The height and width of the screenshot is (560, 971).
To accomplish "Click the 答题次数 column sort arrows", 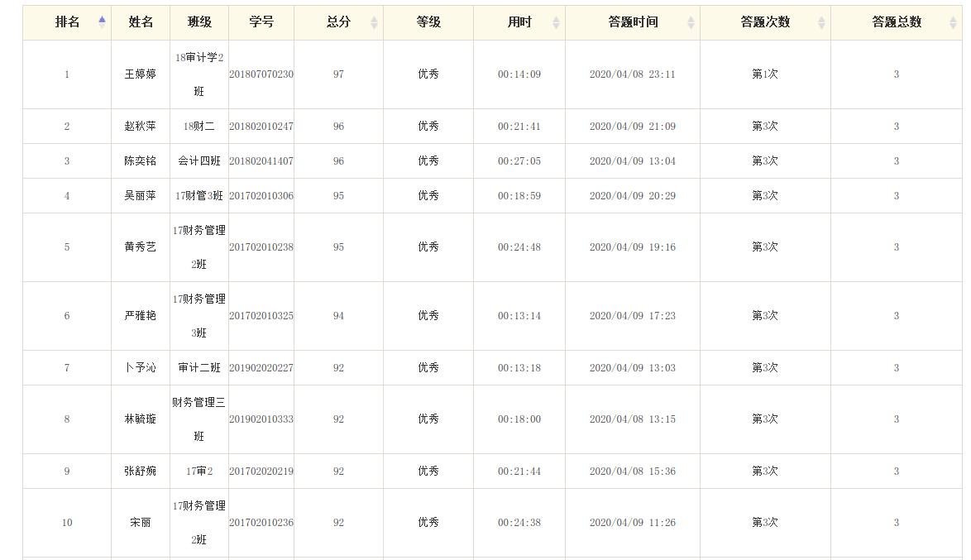I will tap(821, 22).
